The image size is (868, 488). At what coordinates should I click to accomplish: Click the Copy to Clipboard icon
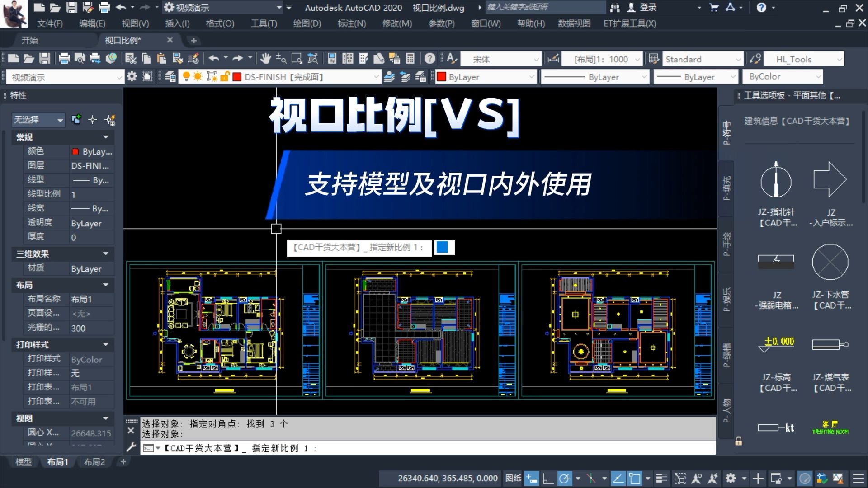pyautogui.click(x=146, y=59)
